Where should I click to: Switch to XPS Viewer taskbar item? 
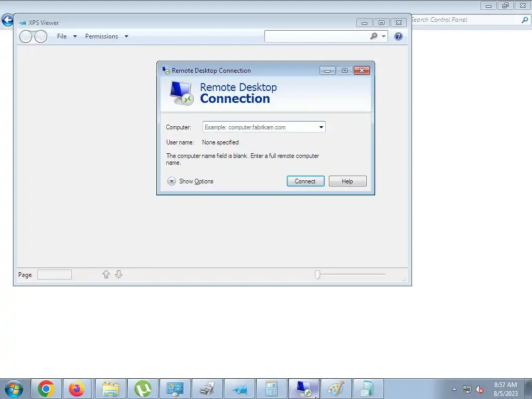240,389
